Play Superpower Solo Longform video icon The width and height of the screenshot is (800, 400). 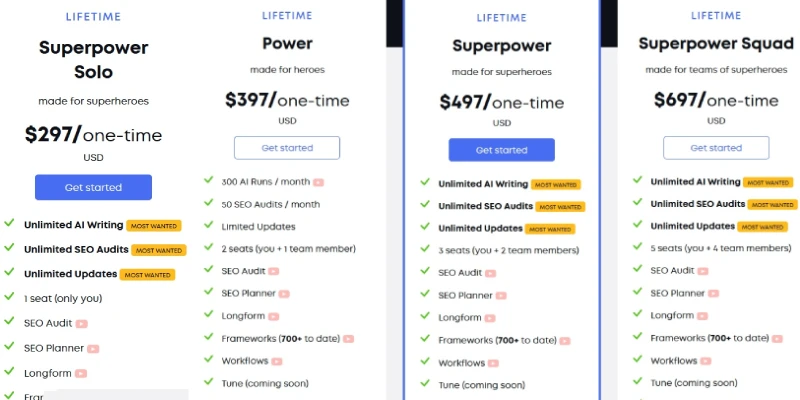(x=81, y=373)
